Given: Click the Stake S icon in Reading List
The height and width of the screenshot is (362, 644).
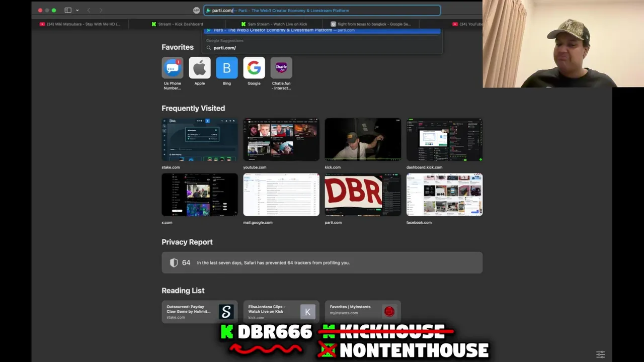Looking at the screenshot, I should pos(226,312).
